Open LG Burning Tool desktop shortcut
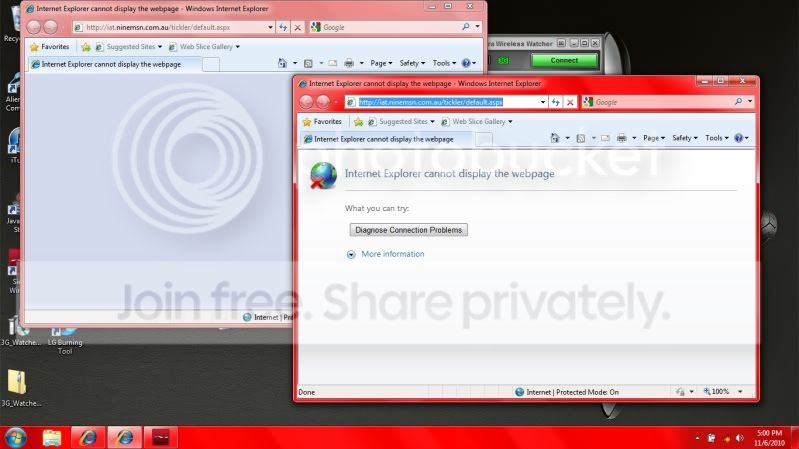The width and height of the screenshot is (799, 449). tap(65, 340)
